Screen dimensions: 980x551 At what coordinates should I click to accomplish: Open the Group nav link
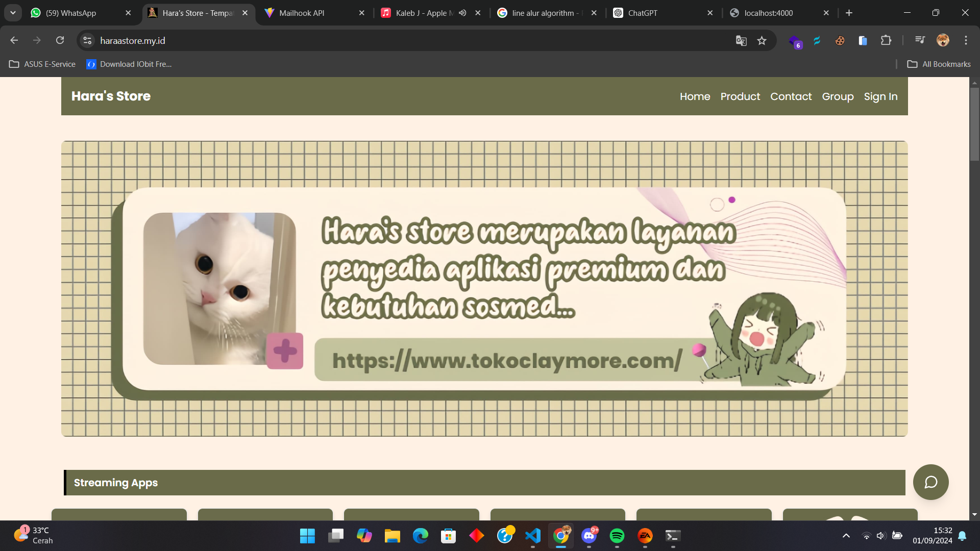tap(838, 96)
